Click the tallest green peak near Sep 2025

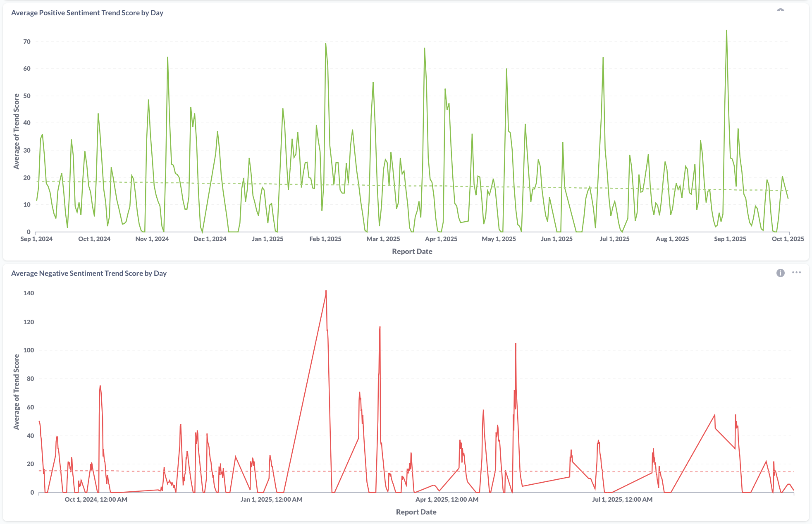pyautogui.click(x=726, y=31)
